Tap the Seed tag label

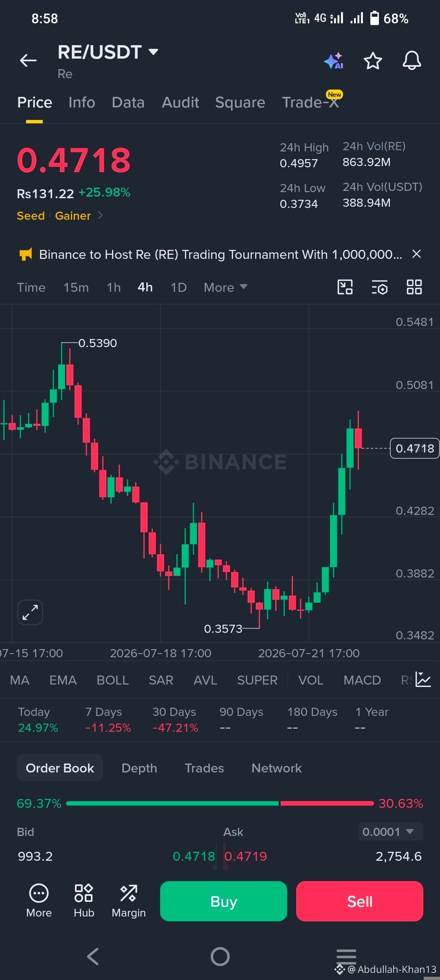pos(31,216)
